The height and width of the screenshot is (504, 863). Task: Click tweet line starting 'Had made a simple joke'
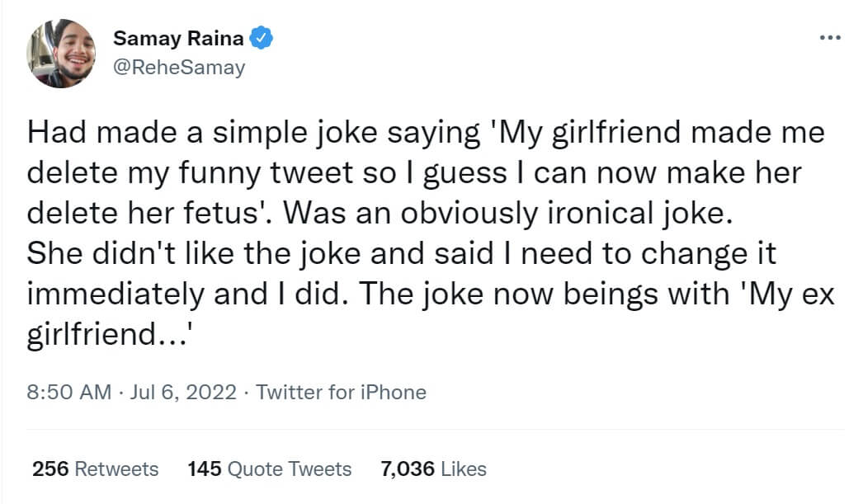pyautogui.click(x=426, y=133)
